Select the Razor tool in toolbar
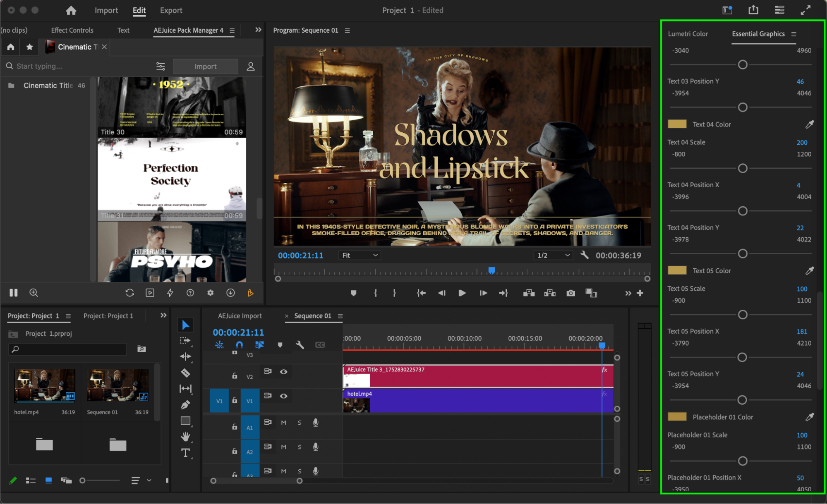Screen dimensions: 827x504 click(x=185, y=373)
